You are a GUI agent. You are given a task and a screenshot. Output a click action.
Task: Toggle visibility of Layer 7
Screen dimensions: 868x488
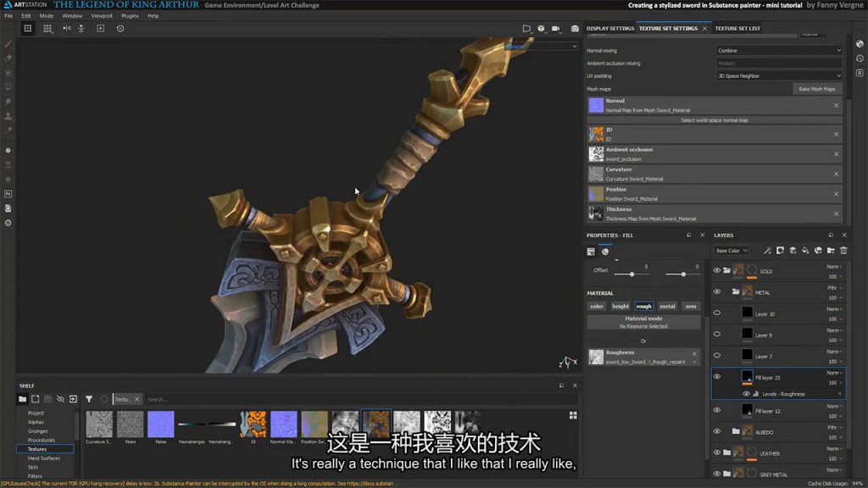click(717, 355)
